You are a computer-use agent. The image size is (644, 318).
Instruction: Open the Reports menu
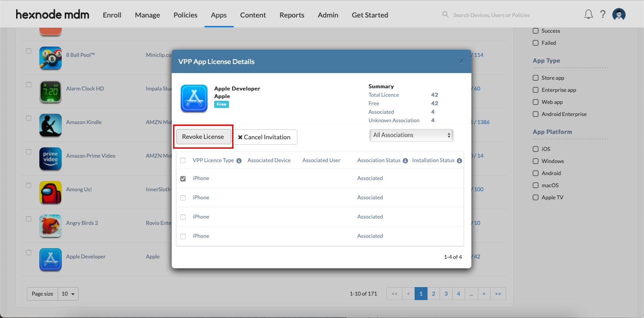(292, 15)
